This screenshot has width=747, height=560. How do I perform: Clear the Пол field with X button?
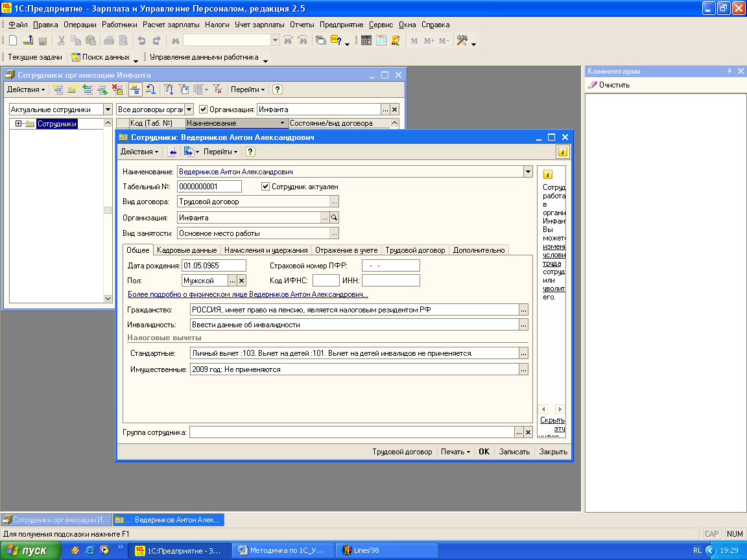pos(241,281)
